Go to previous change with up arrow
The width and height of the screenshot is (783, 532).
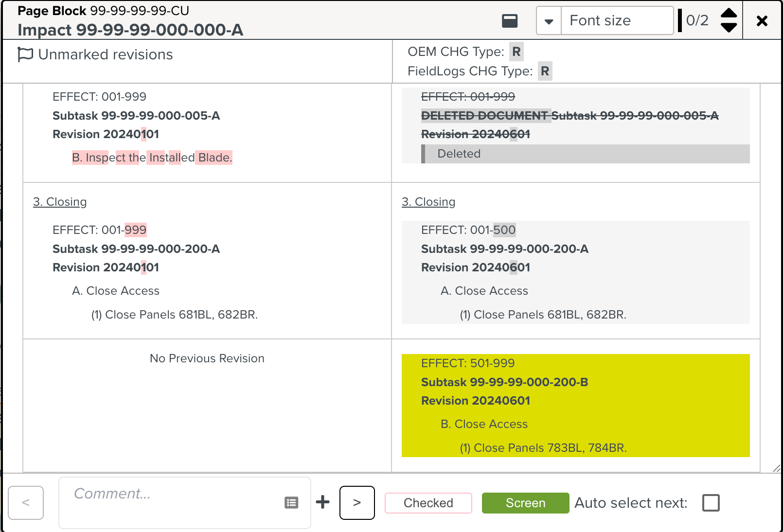click(x=729, y=13)
